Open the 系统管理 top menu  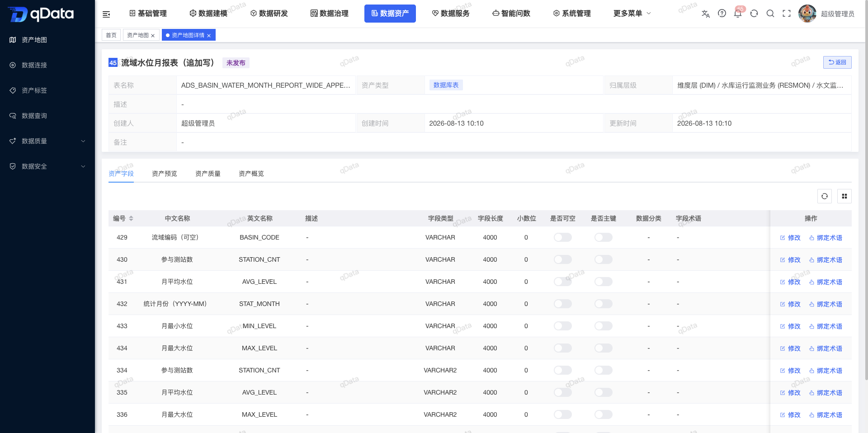click(572, 14)
